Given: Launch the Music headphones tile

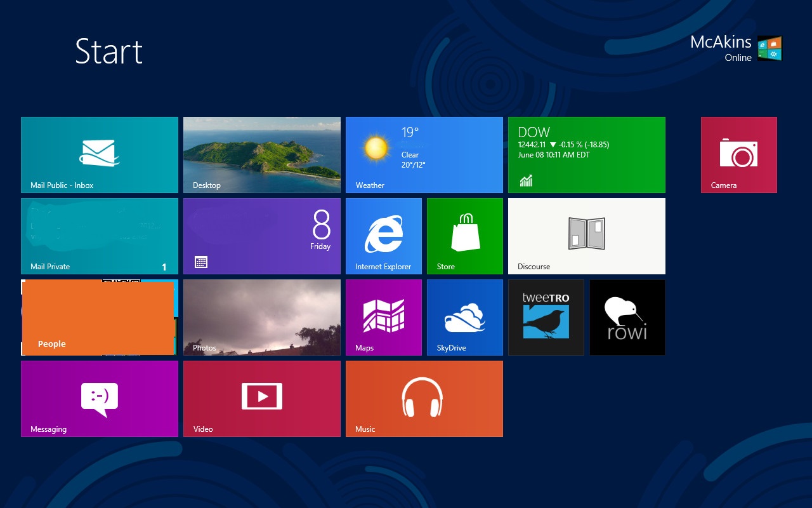Looking at the screenshot, I should coord(424,398).
